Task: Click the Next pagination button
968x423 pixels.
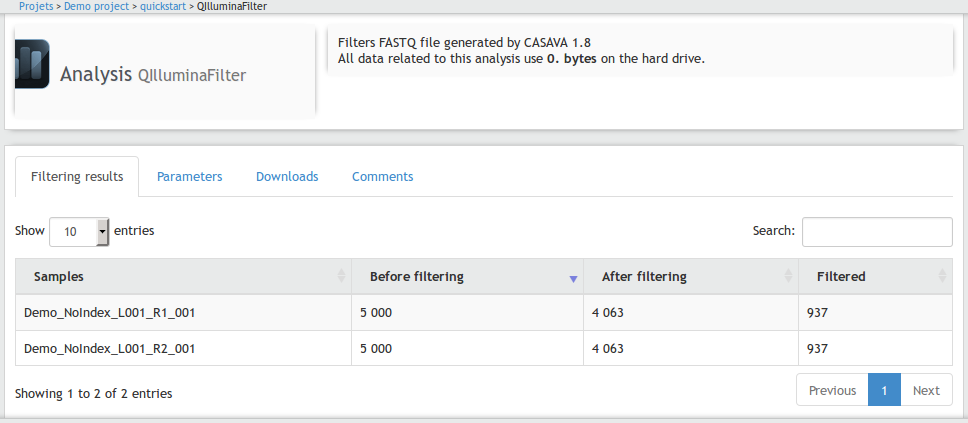Action: click(926, 390)
